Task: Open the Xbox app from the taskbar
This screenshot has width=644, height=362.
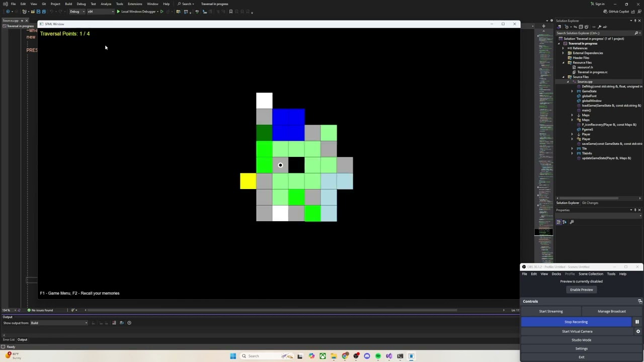Action: 323,356
